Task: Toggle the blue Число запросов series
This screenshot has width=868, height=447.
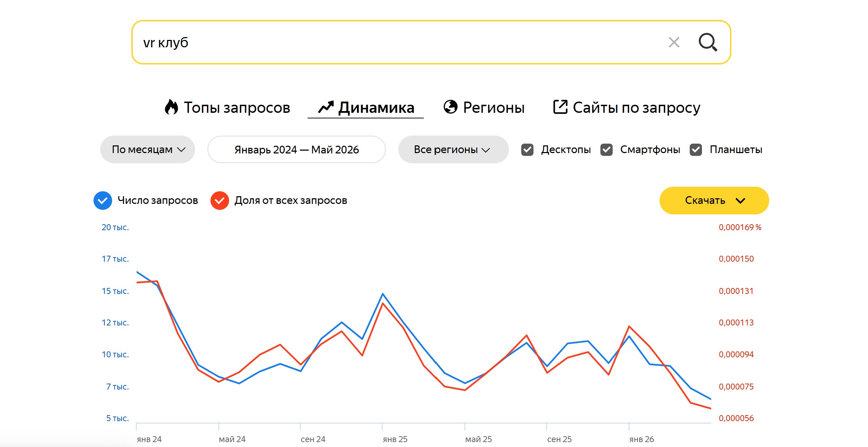Action: tap(103, 200)
